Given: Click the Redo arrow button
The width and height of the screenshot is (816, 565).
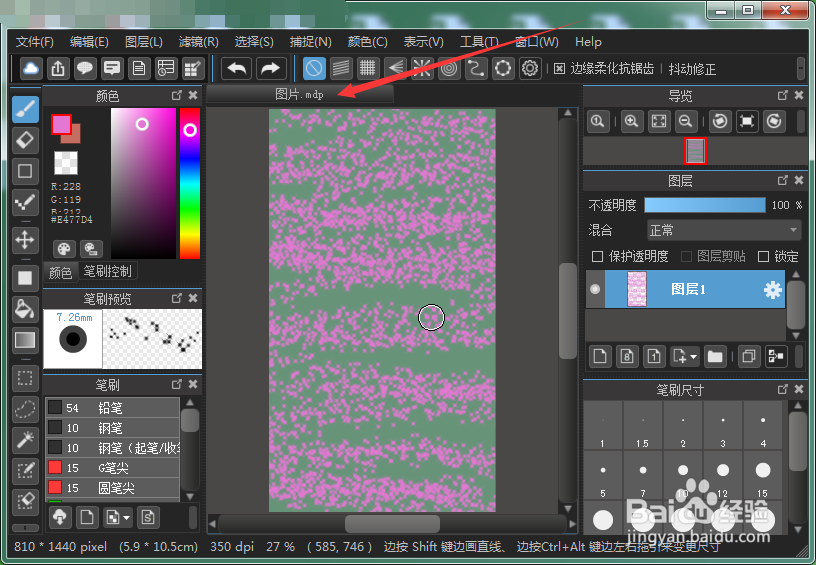Looking at the screenshot, I should tap(270, 68).
